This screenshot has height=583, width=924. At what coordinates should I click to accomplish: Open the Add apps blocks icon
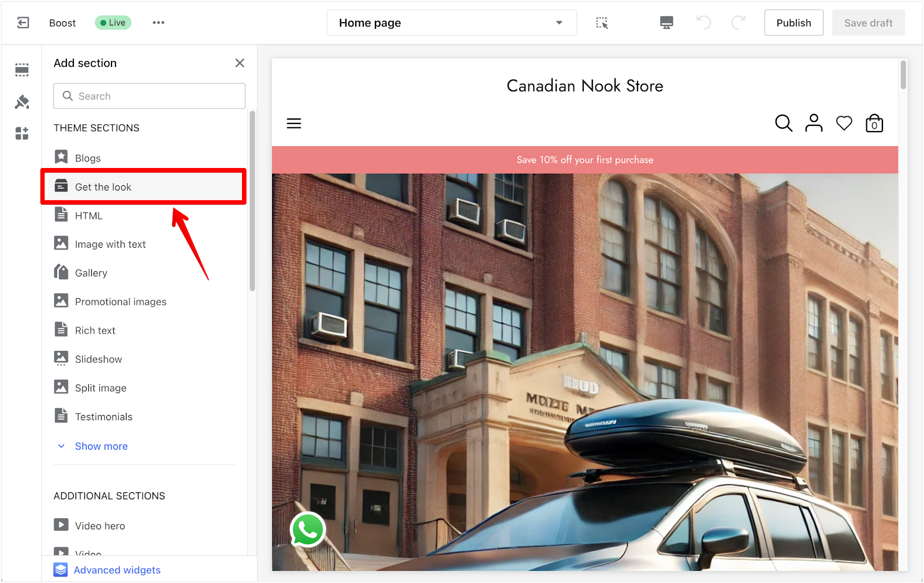(x=22, y=134)
